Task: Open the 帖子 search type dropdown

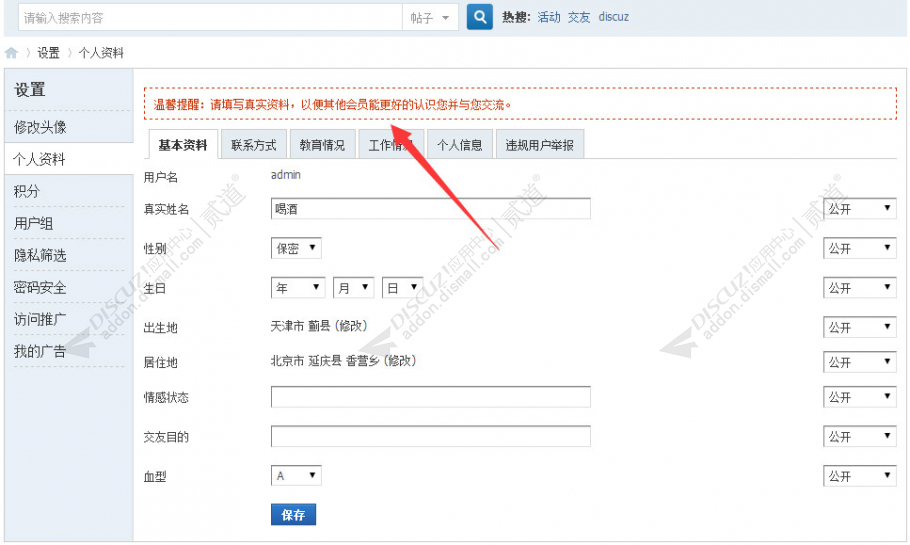Action: tap(430, 18)
